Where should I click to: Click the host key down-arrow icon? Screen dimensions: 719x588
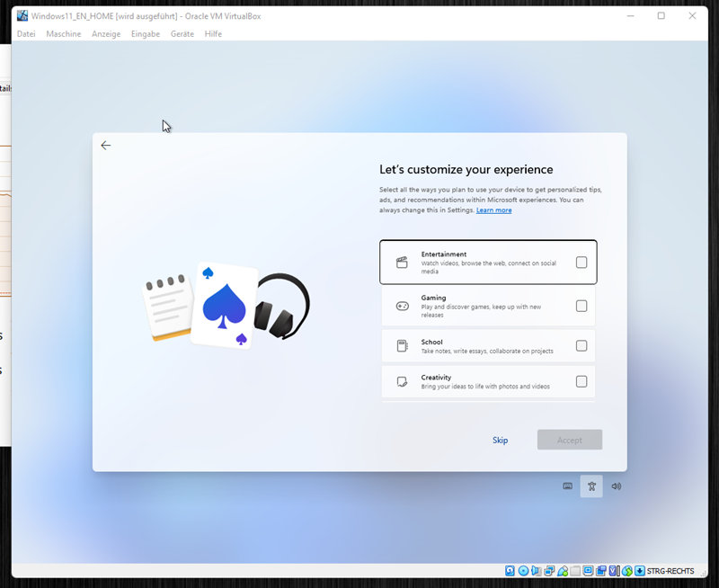click(x=640, y=571)
